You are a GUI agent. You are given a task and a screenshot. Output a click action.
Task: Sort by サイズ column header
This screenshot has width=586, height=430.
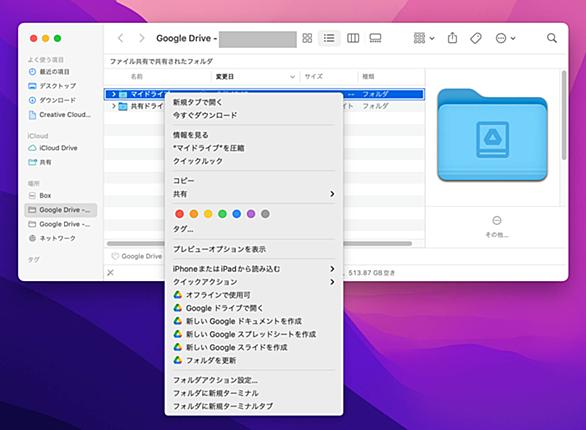314,77
